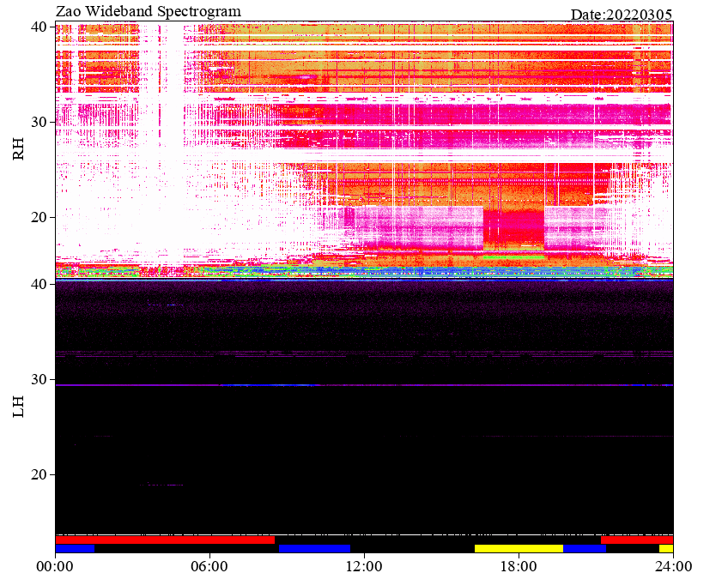
Task: Click the solid red block in RH spectrogram
Action: pyautogui.click(x=513, y=229)
